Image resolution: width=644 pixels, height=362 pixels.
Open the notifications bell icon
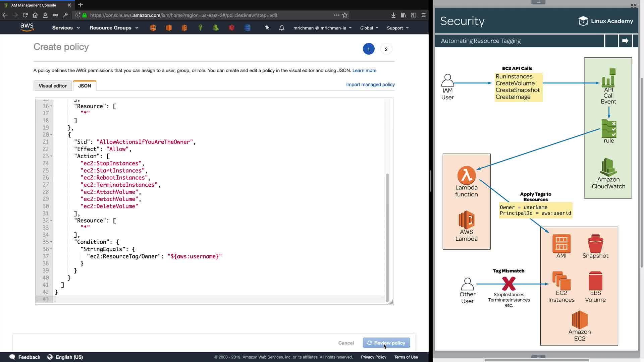click(282, 28)
